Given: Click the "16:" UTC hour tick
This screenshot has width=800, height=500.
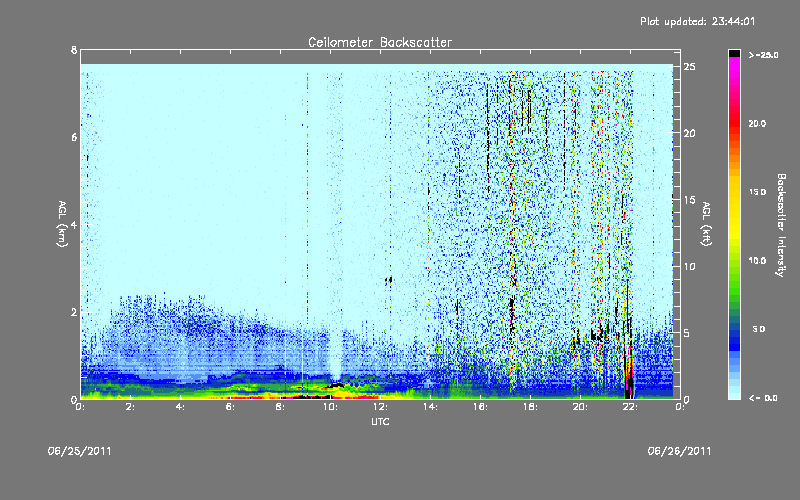Looking at the screenshot, I should (481, 407).
